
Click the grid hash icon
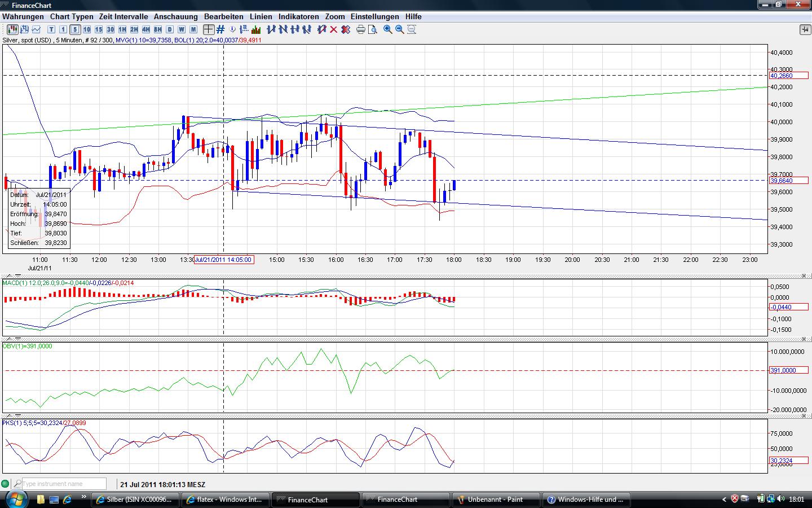tap(220, 29)
